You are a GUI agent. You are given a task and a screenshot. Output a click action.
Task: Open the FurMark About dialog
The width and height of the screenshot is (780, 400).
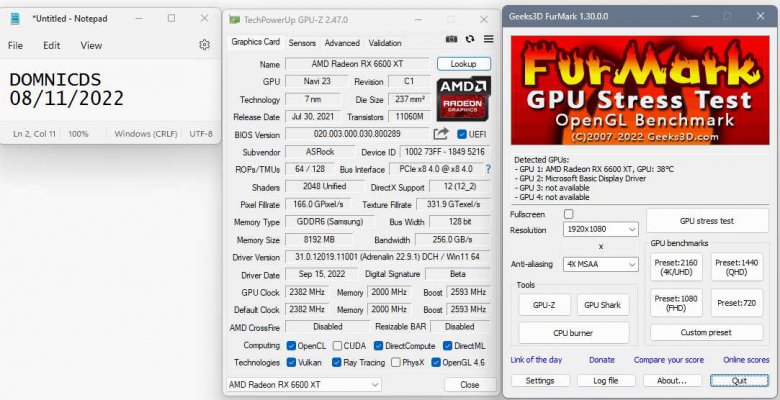[672, 381]
